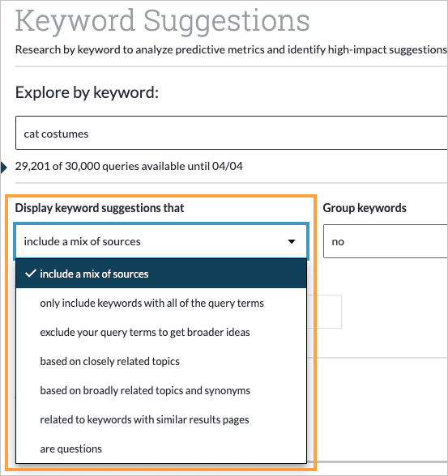Pick 'based on broadly related topics and synonyms'
The image size is (448, 476).
pyautogui.click(x=161, y=390)
